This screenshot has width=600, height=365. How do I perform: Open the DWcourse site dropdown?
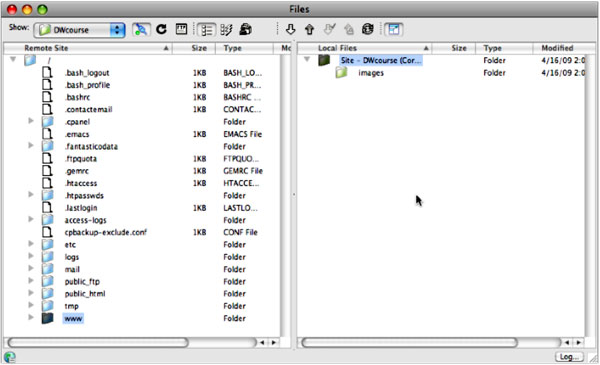(80, 30)
